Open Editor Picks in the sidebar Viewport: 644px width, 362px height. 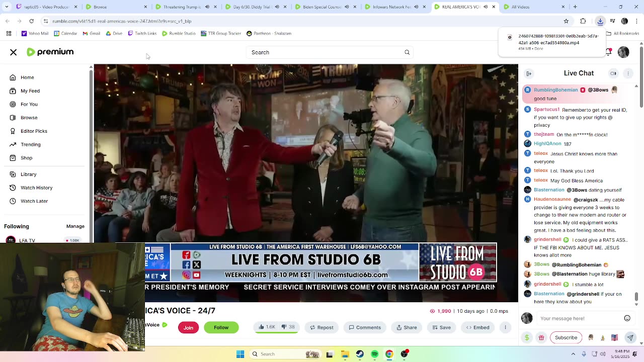click(34, 131)
